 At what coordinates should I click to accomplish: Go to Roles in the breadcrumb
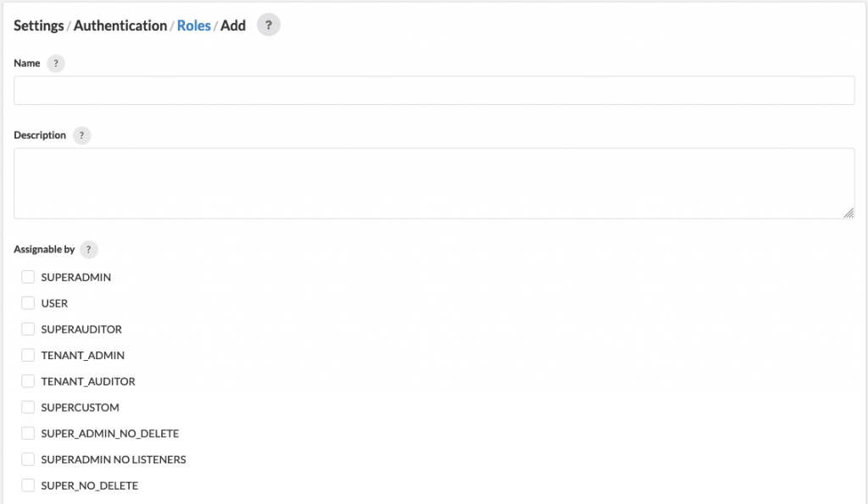click(x=194, y=25)
